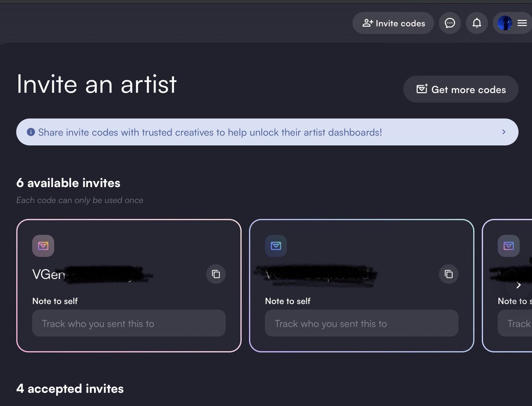Open the hamburger menu icon
Viewport: 532px width, 406px height.
pyautogui.click(x=522, y=23)
